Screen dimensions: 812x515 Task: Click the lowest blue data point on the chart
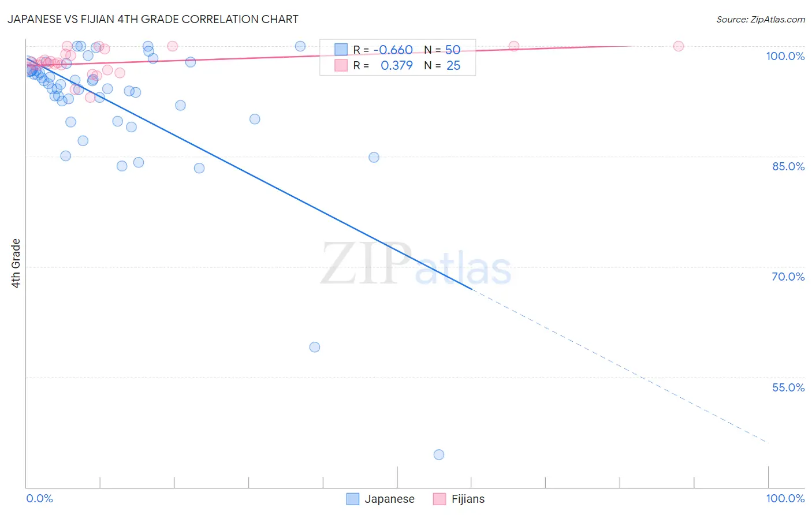click(x=439, y=454)
